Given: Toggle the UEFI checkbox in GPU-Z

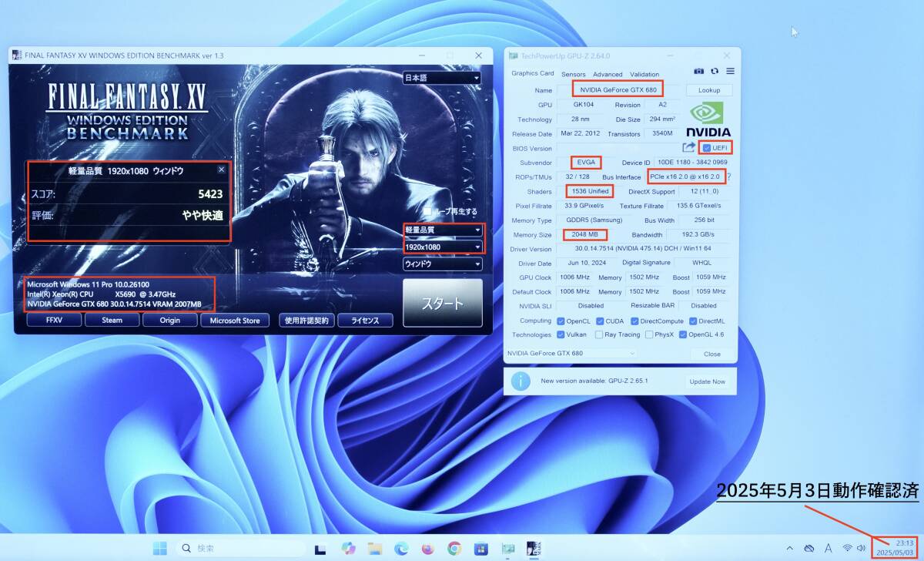Looking at the screenshot, I should (707, 148).
